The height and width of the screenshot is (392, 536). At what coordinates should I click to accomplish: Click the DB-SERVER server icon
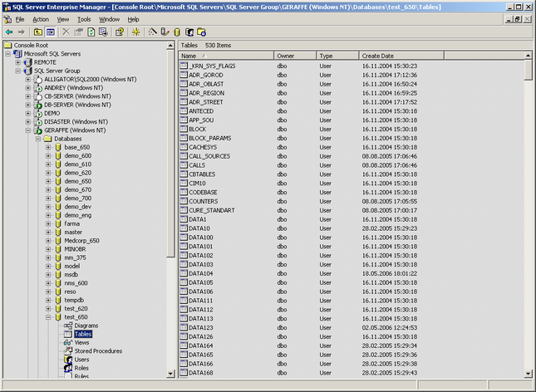click(x=38, y=105)
